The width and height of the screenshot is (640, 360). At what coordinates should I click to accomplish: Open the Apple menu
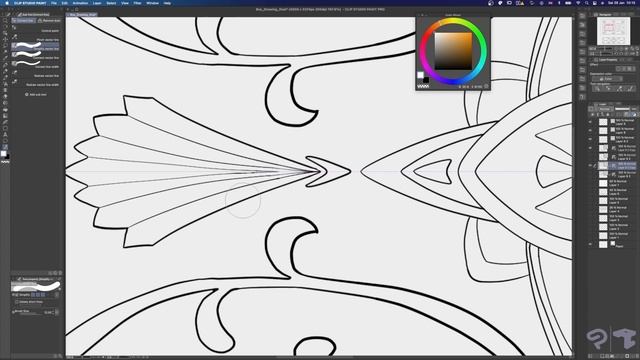coord(7,3)
